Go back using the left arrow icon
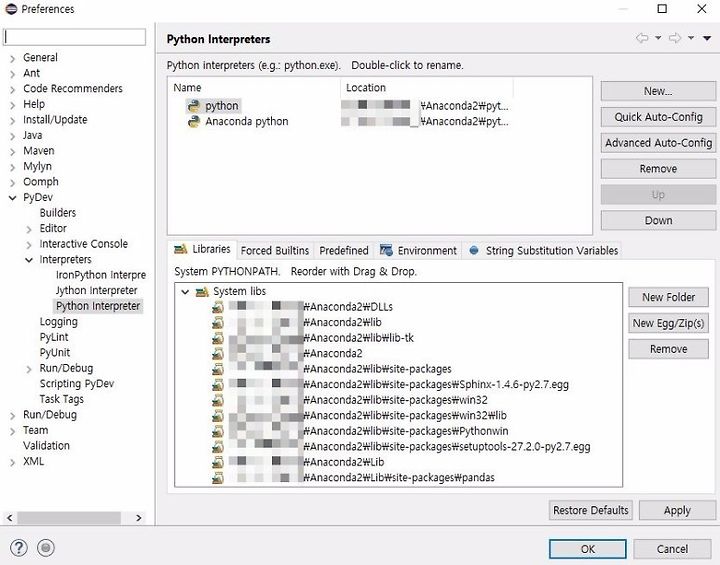The height and width of the screenshot is (565, 720). [x=642, y=38]
